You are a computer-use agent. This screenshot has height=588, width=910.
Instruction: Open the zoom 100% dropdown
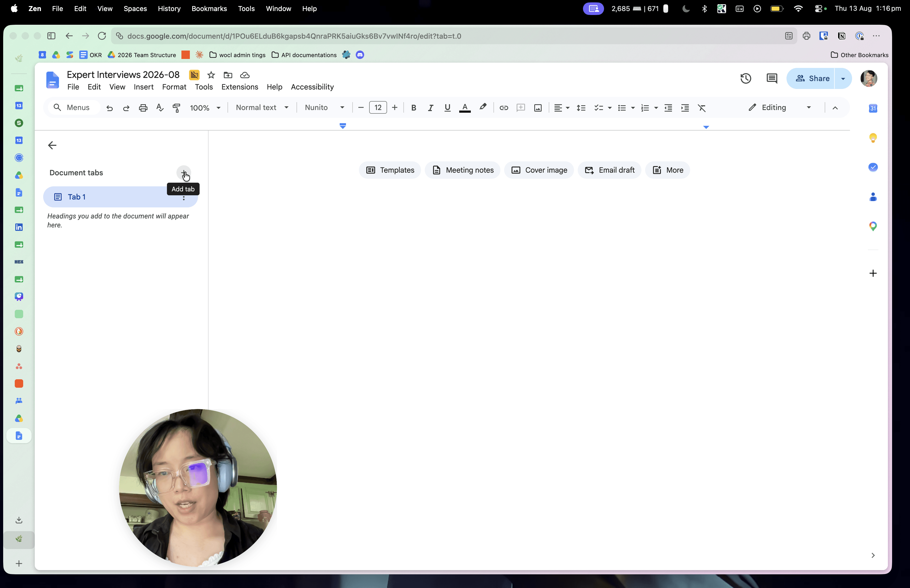coord(205,108)
